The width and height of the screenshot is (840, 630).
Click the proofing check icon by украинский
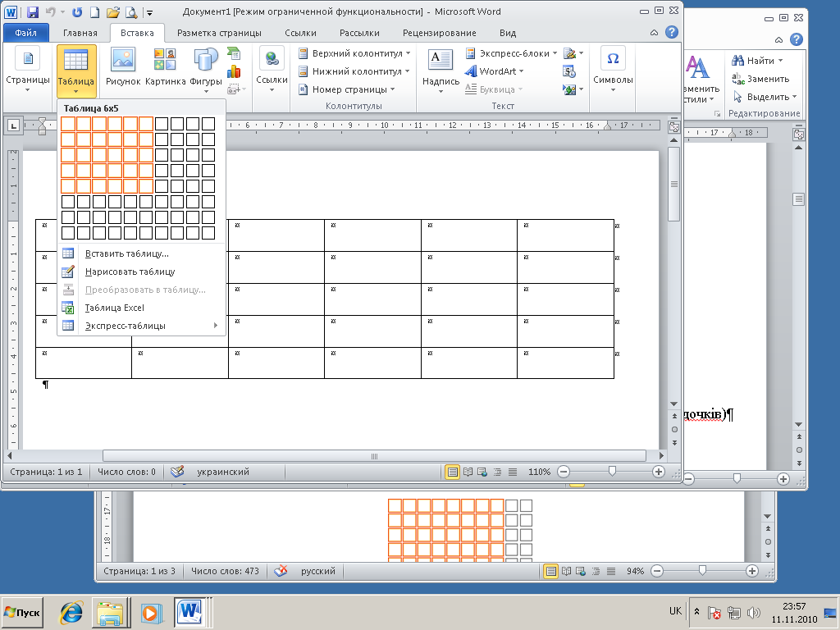click(x=177, y=472)
